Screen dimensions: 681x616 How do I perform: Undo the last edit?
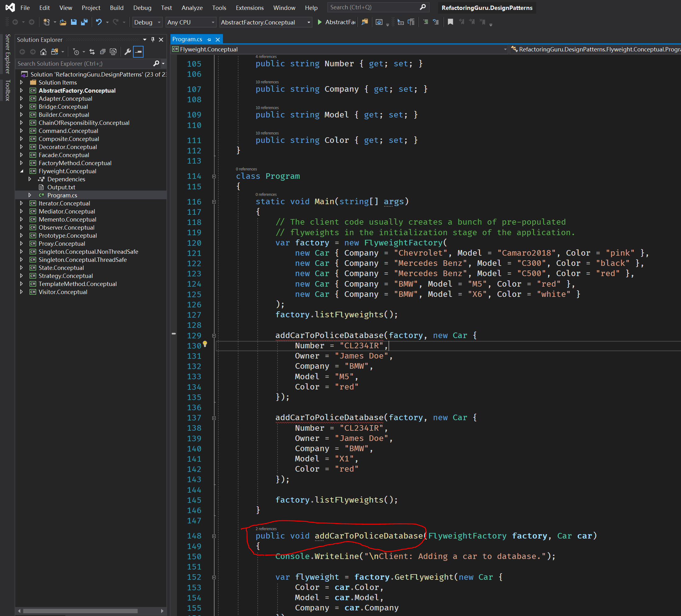click(x=99, y=22)
